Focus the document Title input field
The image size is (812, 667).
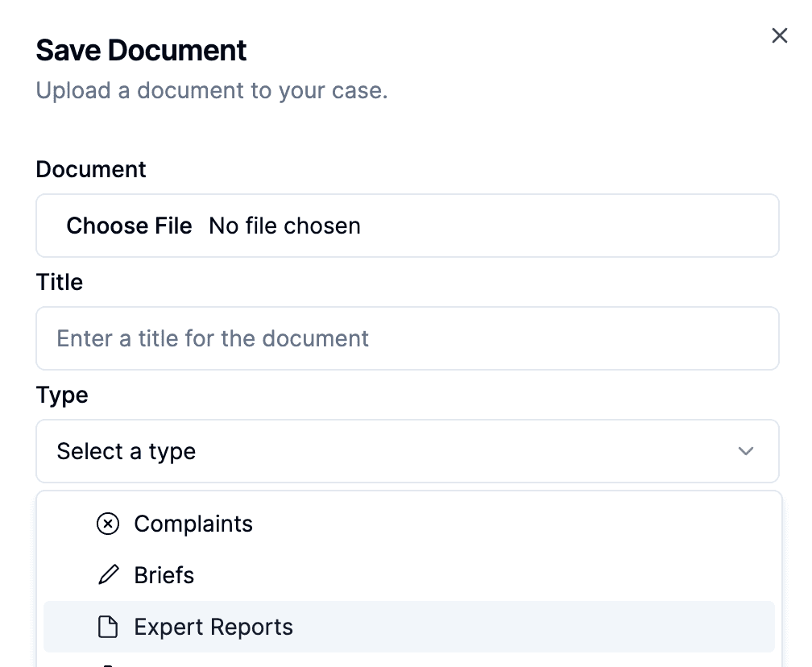click(x=407, y=338)
